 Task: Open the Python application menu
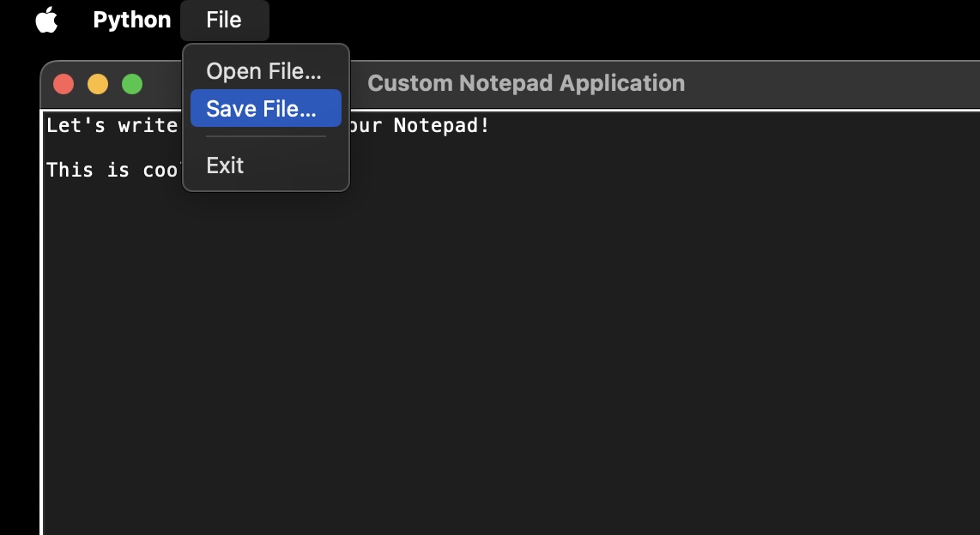(x=131, y=19)
